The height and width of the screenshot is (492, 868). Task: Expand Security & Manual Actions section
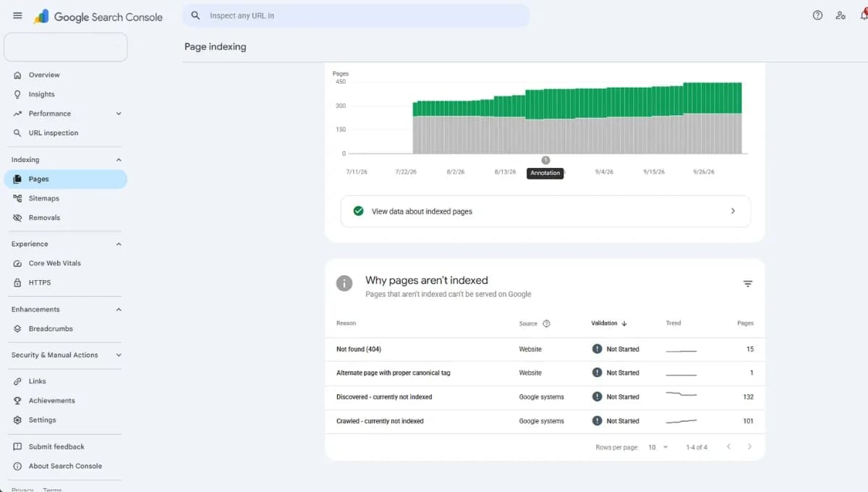click(119, 355)
